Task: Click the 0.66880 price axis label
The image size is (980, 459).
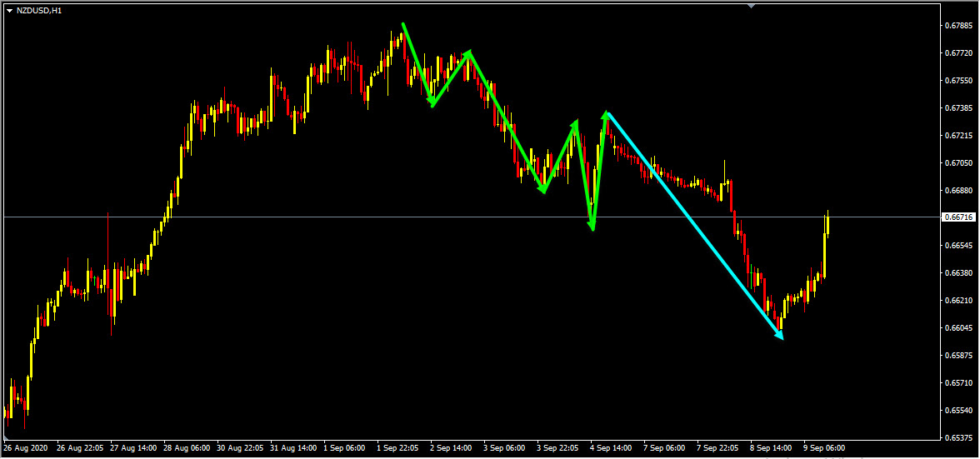Action: point(958,191)
